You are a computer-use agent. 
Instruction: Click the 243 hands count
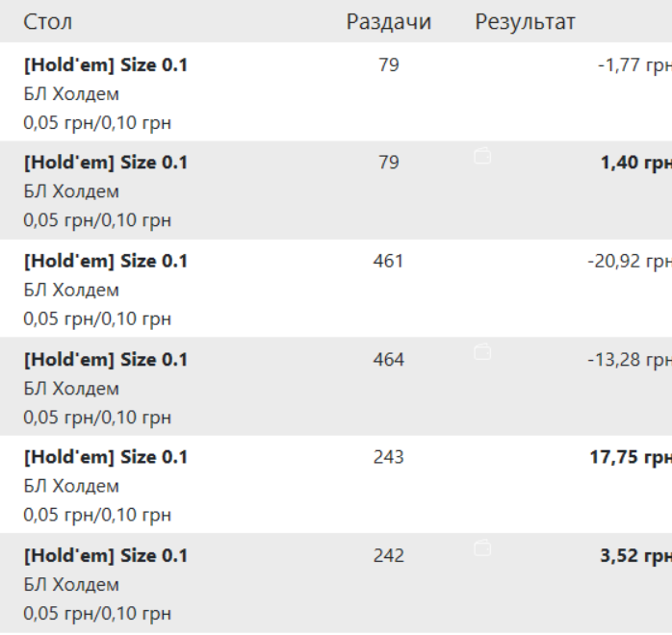tap(388, 457)
